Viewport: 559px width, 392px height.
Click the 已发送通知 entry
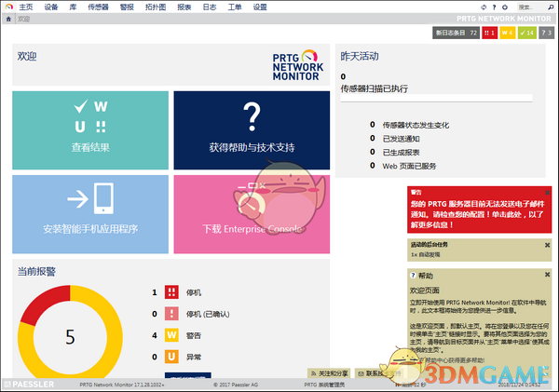[x=401, y=139]
